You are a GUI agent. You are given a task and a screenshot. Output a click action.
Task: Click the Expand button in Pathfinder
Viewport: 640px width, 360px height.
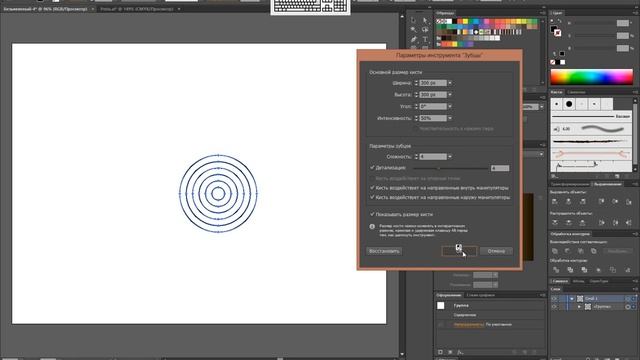pos(617,251)
